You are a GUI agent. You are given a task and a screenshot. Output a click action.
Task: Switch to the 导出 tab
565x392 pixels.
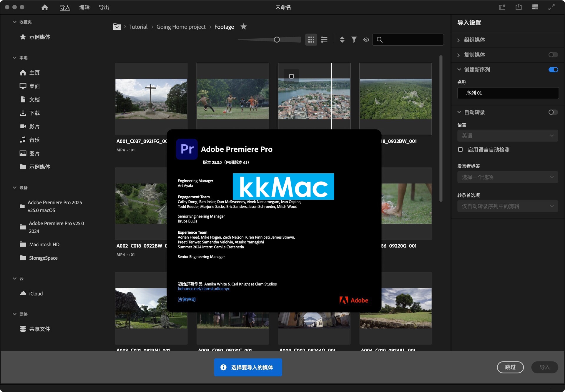(x=104, y=7)
